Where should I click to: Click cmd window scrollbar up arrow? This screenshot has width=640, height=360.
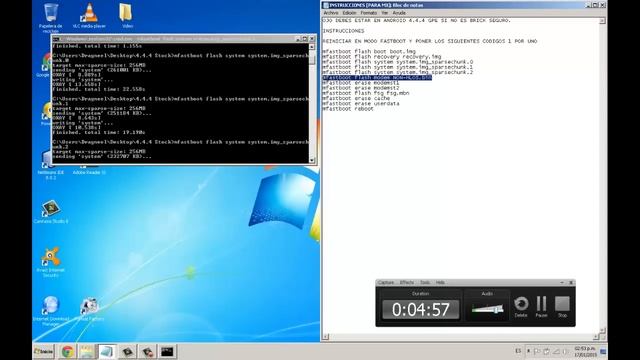312,47
